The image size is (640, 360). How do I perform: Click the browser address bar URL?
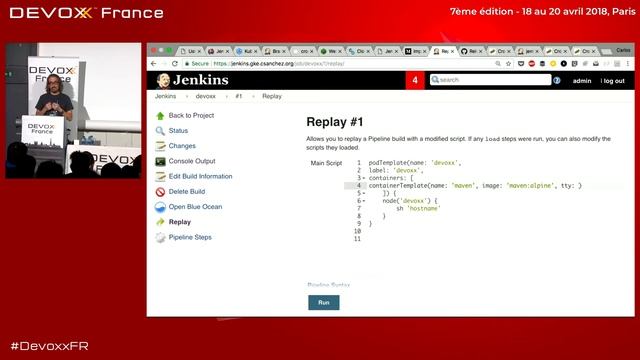coord(279,64)
